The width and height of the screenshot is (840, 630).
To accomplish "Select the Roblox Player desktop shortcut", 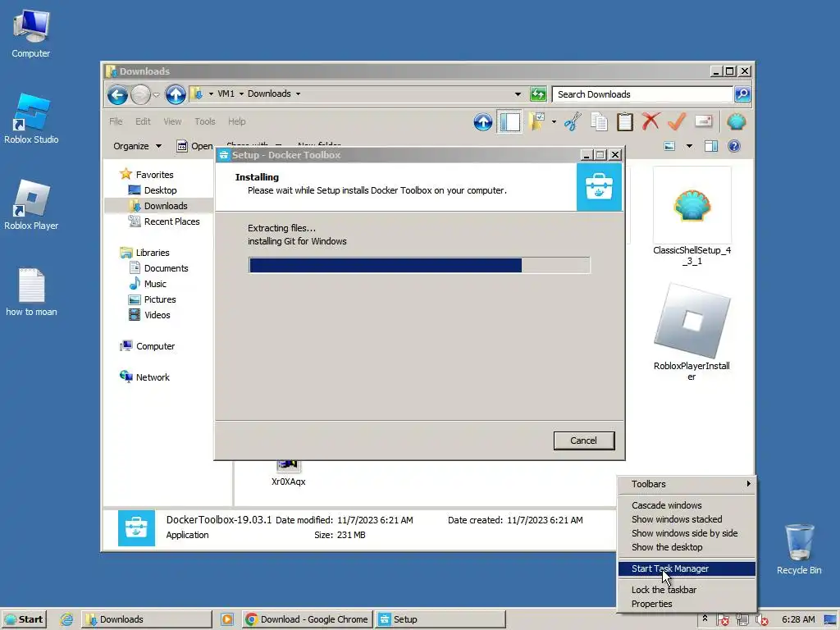I will 31,205.
